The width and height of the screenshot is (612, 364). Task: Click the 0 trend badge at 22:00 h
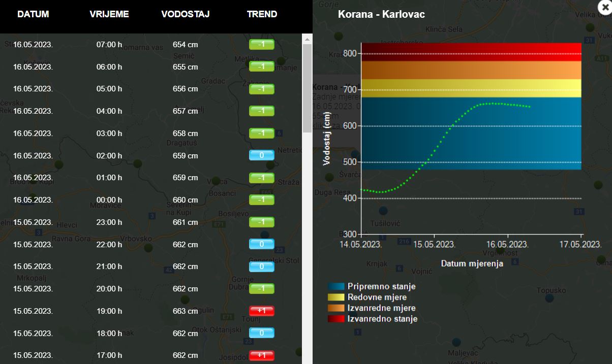[261, 244]
